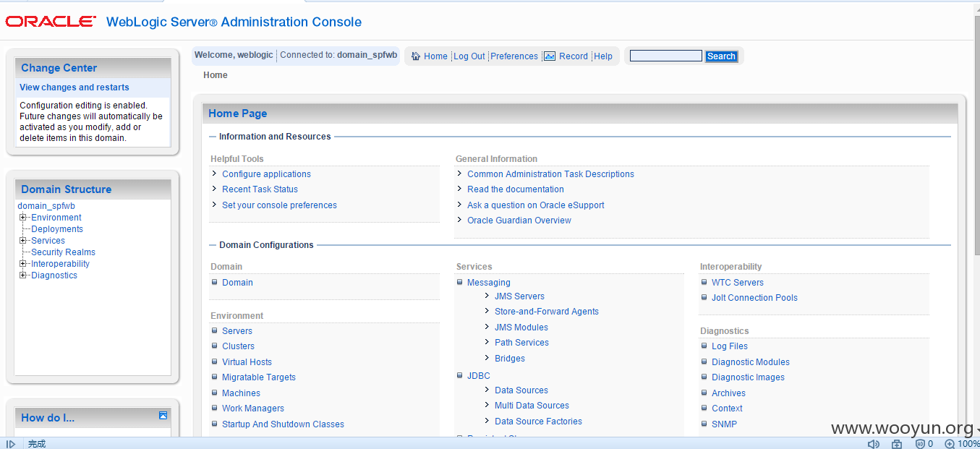
Task: Toggle the sidebar icon at status bar left
Action: click(x=10, y=444)
